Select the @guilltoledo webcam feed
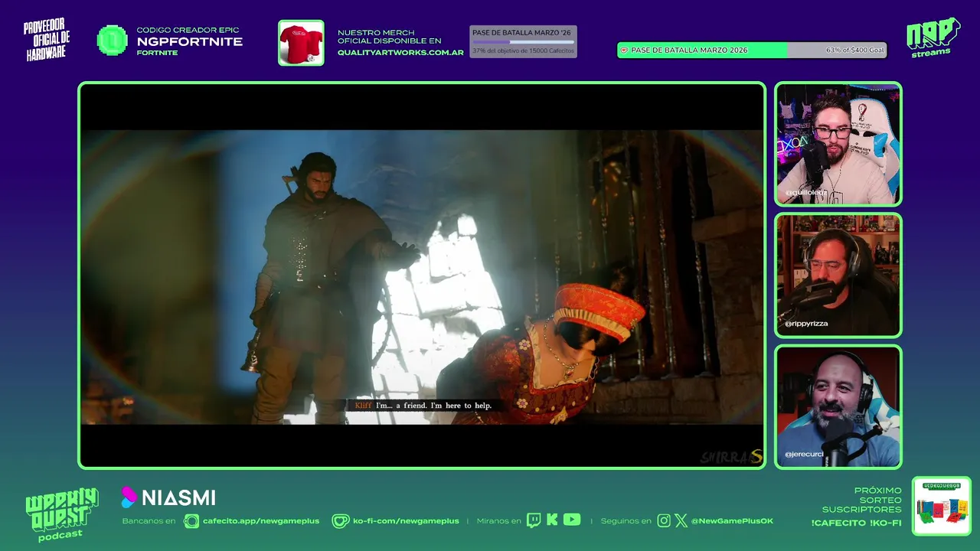 pyautogui.click(x=838, y=144)
